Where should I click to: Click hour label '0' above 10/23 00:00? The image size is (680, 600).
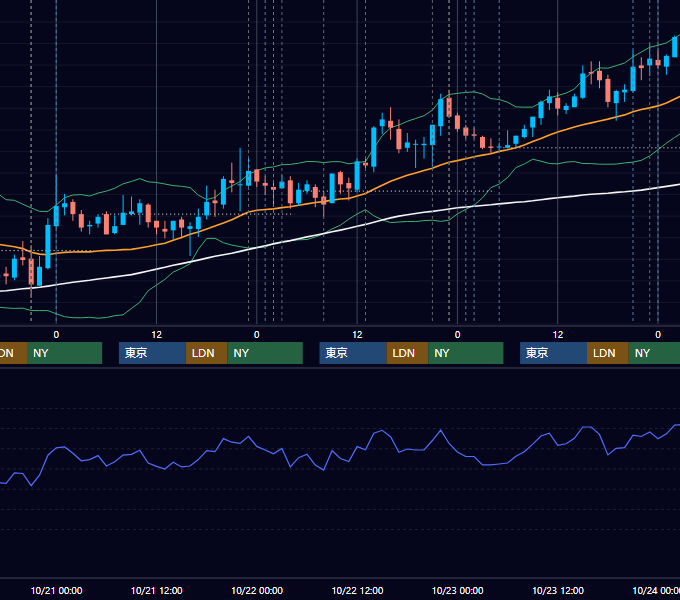[x=458, y=335]
